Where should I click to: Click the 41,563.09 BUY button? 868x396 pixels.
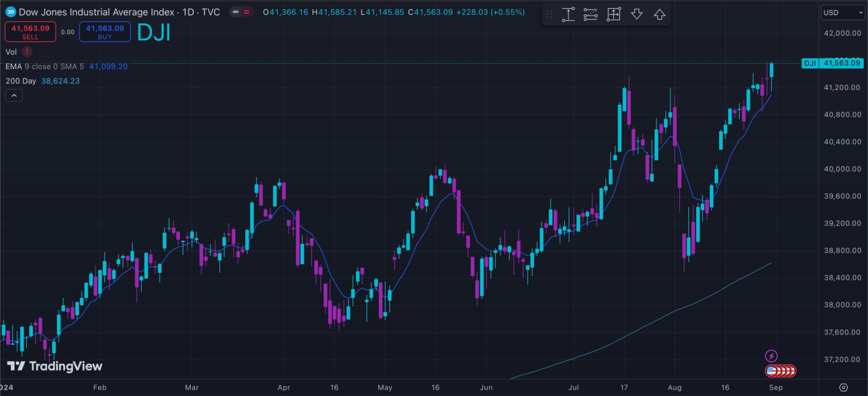click(105, 32)
